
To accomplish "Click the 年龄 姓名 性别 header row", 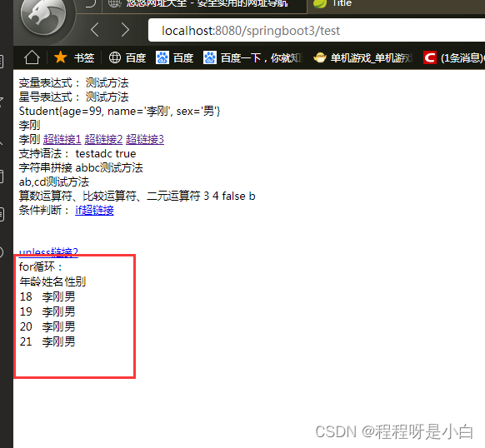I will click(52, 281).
